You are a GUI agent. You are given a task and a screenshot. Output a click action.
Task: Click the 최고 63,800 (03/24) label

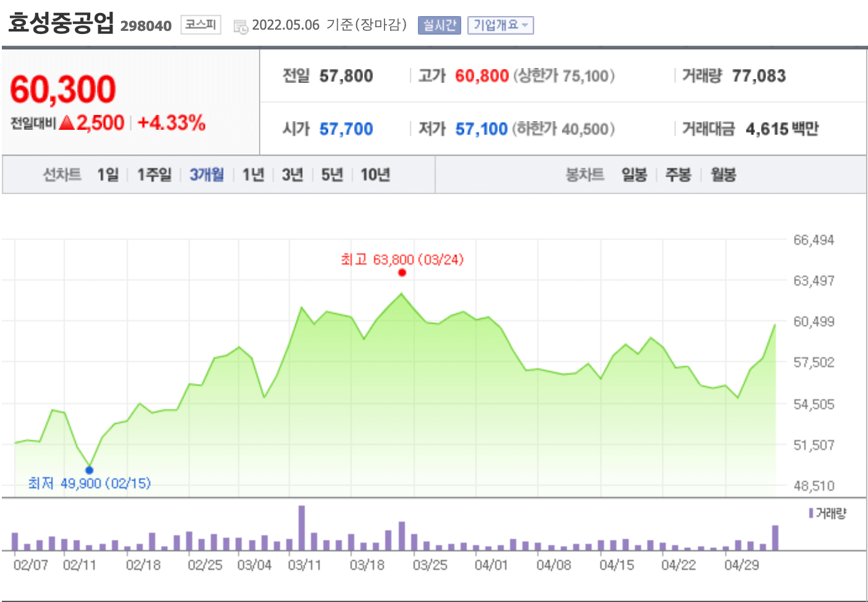click(402, 260)
